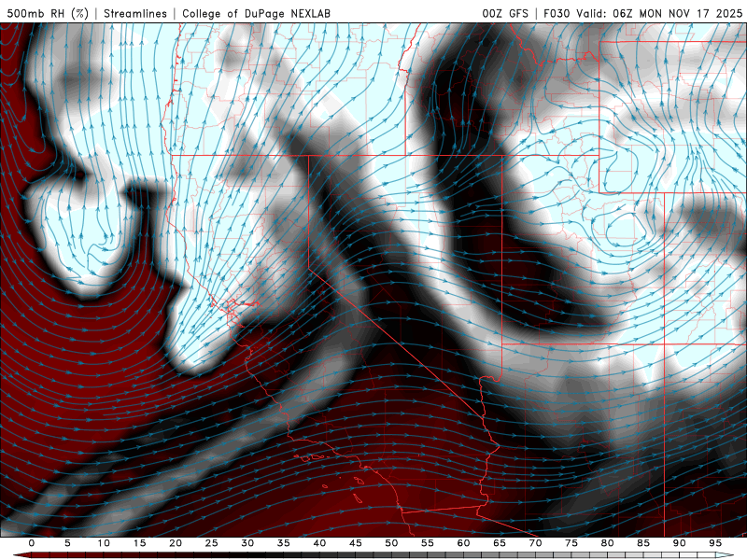Select the "20" color scale label

tap(176, 543)
